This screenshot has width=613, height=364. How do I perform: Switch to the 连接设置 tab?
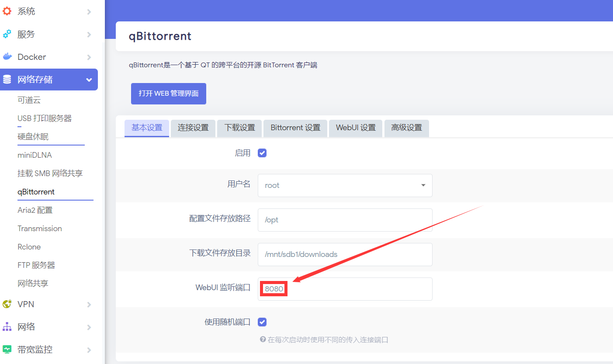click(193, 128)
